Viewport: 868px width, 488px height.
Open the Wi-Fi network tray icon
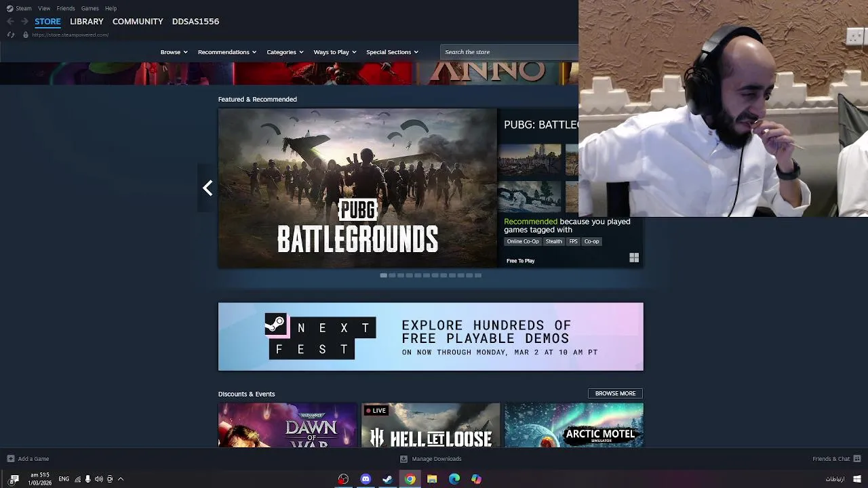pos(78,479)
